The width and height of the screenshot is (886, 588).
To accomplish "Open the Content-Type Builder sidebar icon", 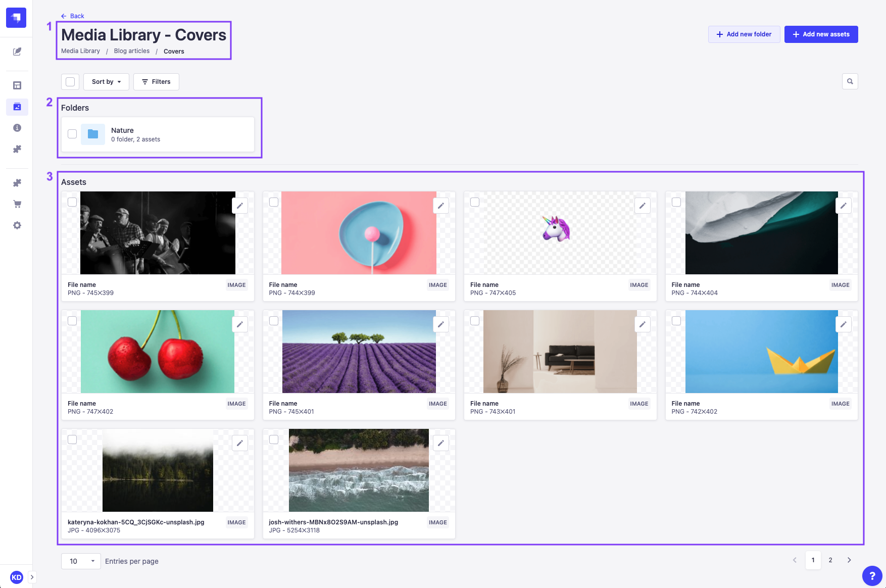I will coord(17,85).
